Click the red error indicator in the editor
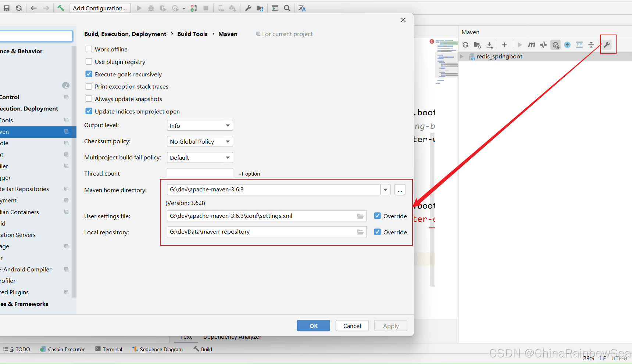Image resolution: width=632 pixels, height=364 pixels. pos(432,42)
